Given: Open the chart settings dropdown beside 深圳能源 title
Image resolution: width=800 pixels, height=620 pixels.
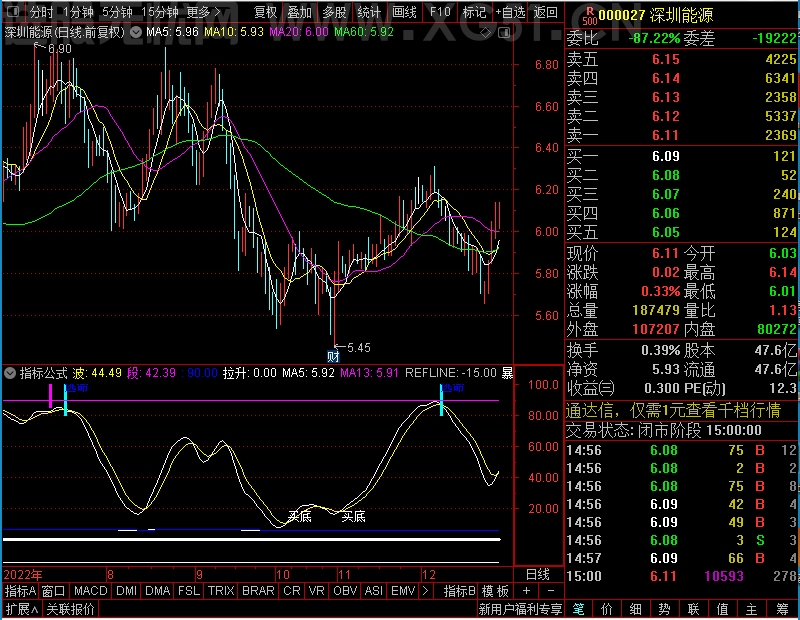Looking at the screenshot, I should (x=136, y=33).
